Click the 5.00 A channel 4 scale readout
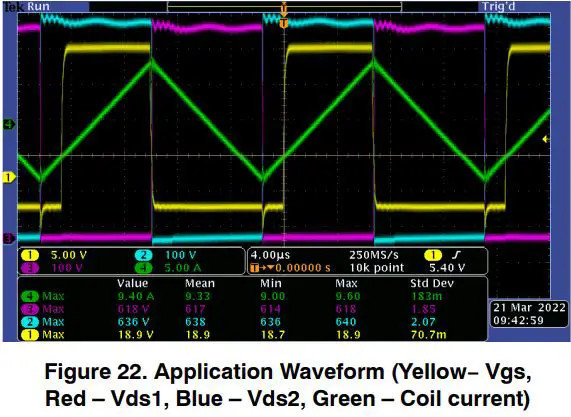This screenshot has width=571, height=417. point(183,268)
